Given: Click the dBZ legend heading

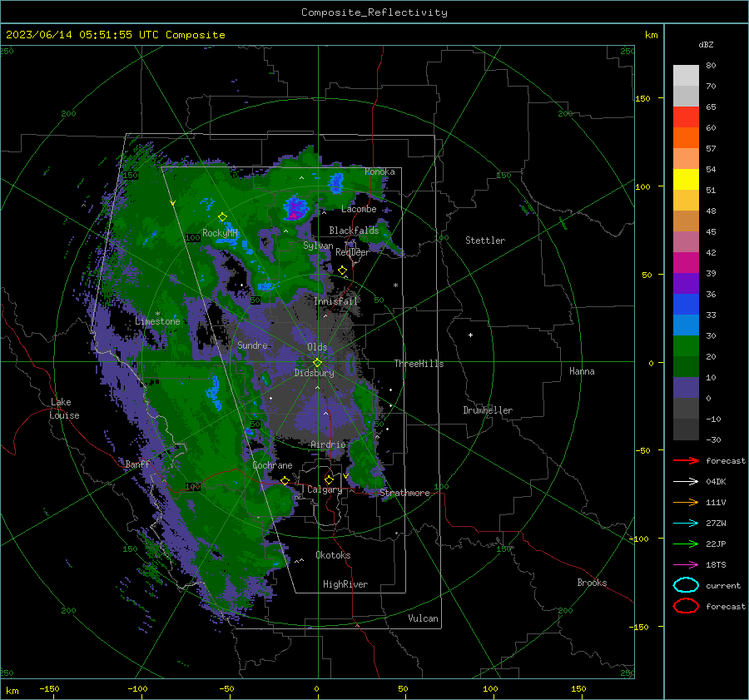Looking at the screenshot, I should [x=706, y=44].
